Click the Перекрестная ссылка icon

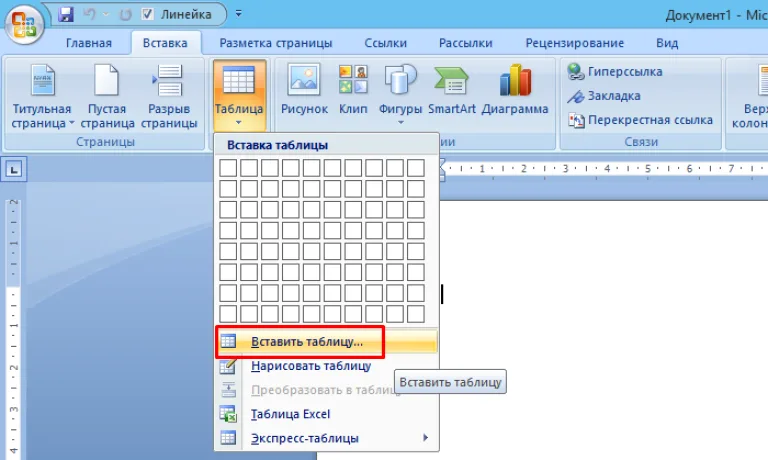coord(576,120)
